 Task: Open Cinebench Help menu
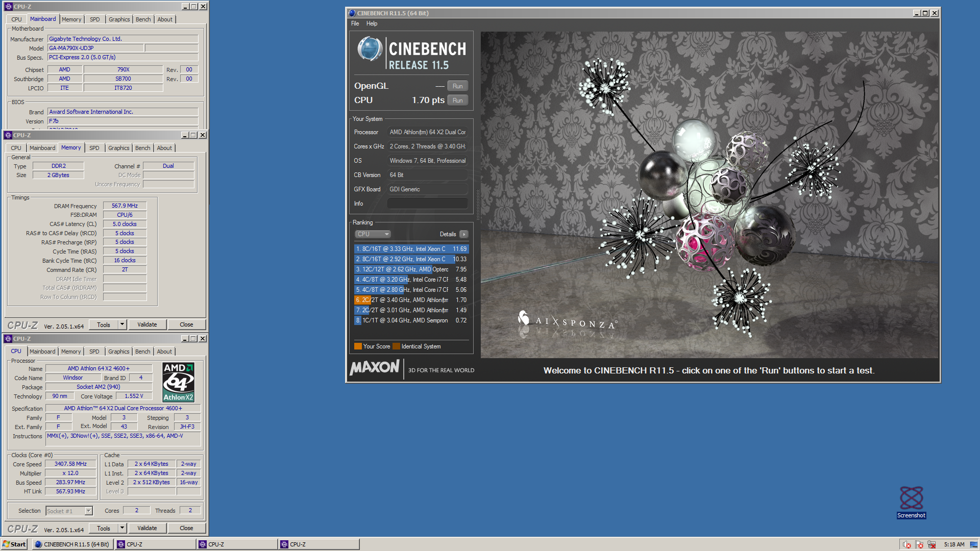pyautogui.click(x=372, y=23)
